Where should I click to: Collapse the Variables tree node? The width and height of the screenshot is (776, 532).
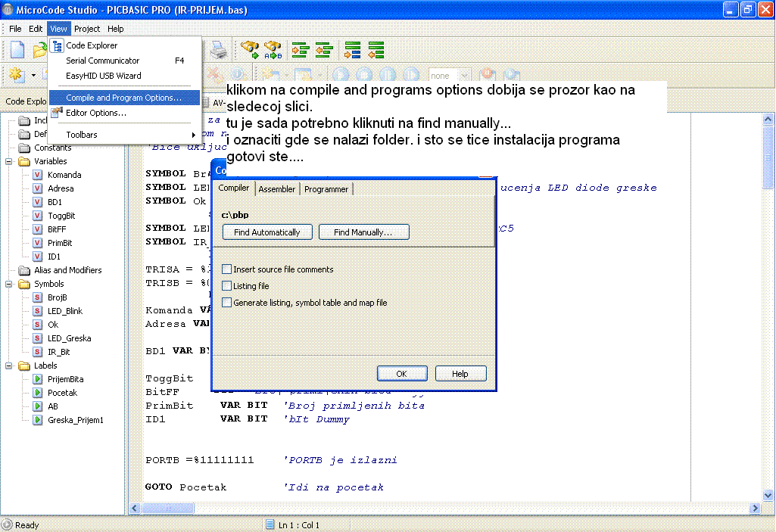[x=9, y=161]
